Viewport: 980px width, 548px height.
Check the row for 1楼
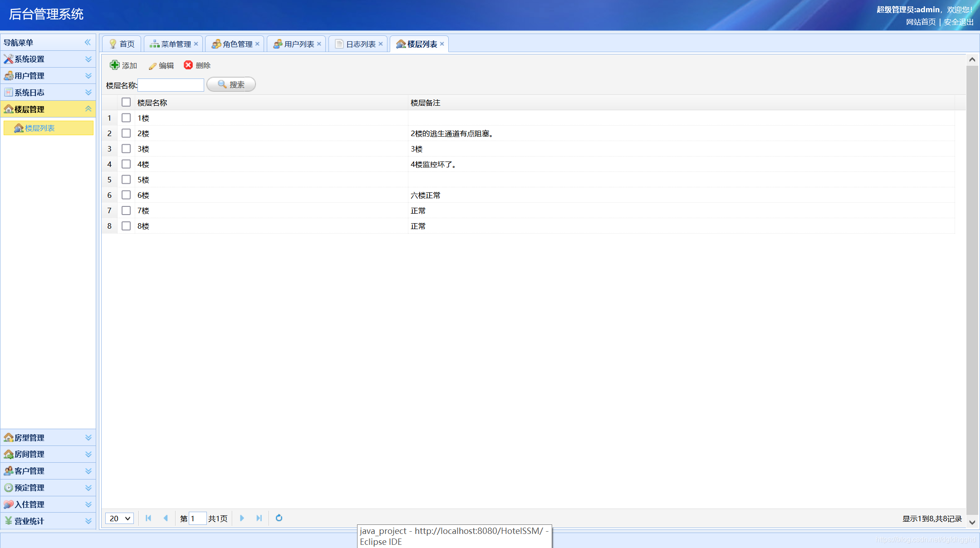pyautogui.click(x=126, y=117)
